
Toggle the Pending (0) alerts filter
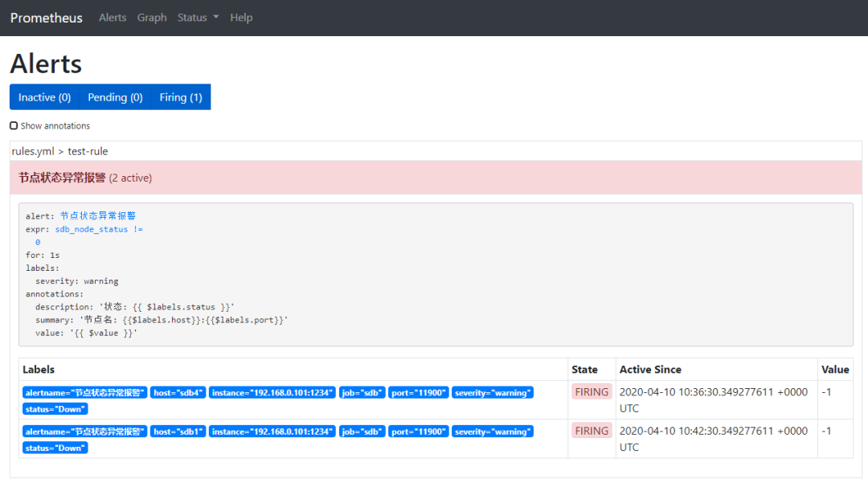[x=115, y=97]
